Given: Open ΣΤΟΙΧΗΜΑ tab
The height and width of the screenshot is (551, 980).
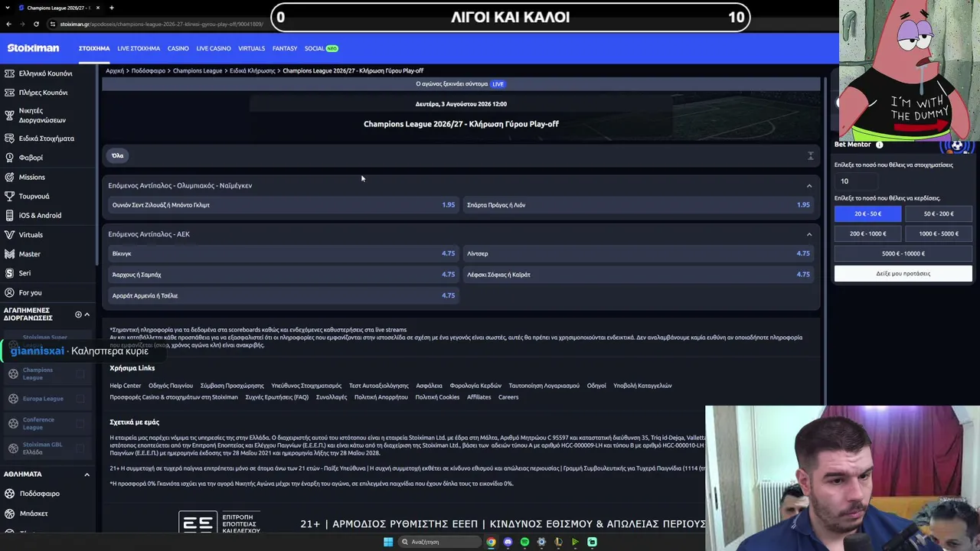Looking at the screenshot, I should coord(94,48).
